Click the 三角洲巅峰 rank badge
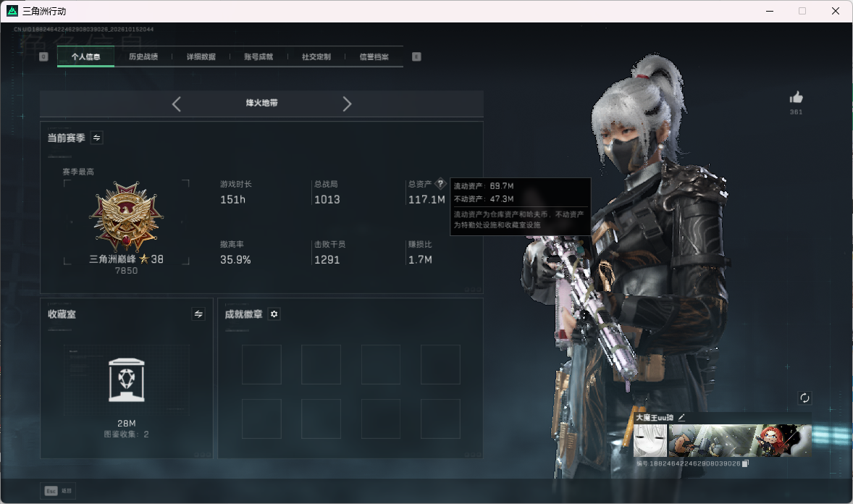This screenshot has height=504, width=853. tap(126, 216)
